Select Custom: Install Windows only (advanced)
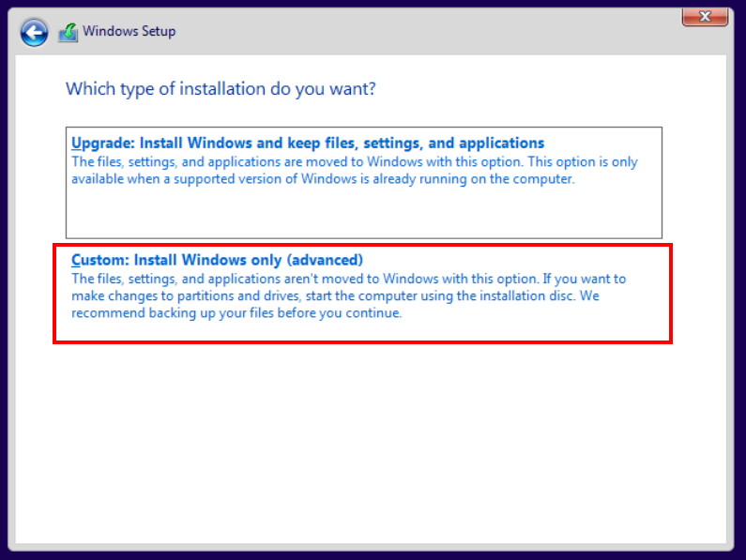The image size is (746, 560). click(x=217, y=260)
